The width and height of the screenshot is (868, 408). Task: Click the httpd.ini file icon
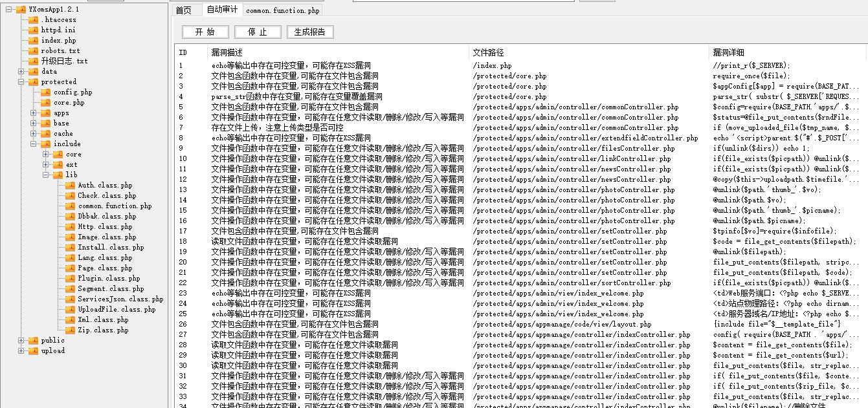click(x=34, y=30)
